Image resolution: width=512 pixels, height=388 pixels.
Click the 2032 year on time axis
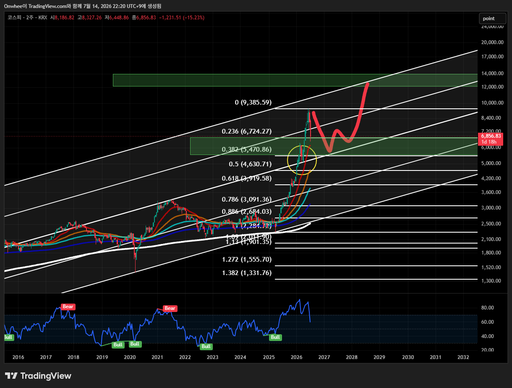point(463,357)
